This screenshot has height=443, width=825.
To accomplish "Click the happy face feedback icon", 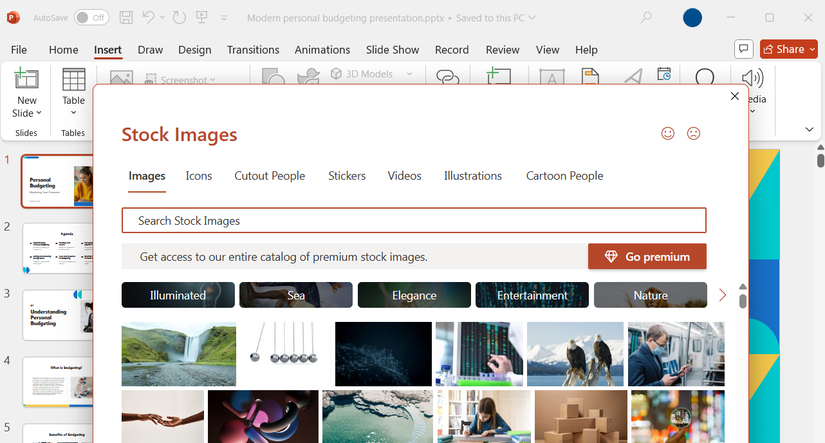I will (668, 134).
